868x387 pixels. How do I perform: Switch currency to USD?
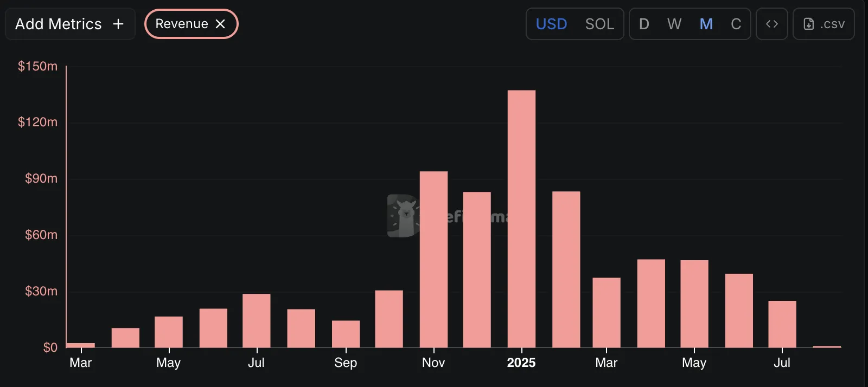pyautogui.click(x=551, y=24)
